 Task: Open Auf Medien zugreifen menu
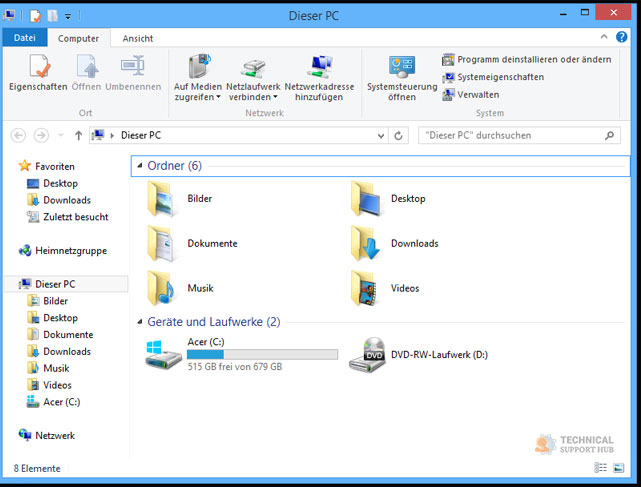tap(198, 78)
